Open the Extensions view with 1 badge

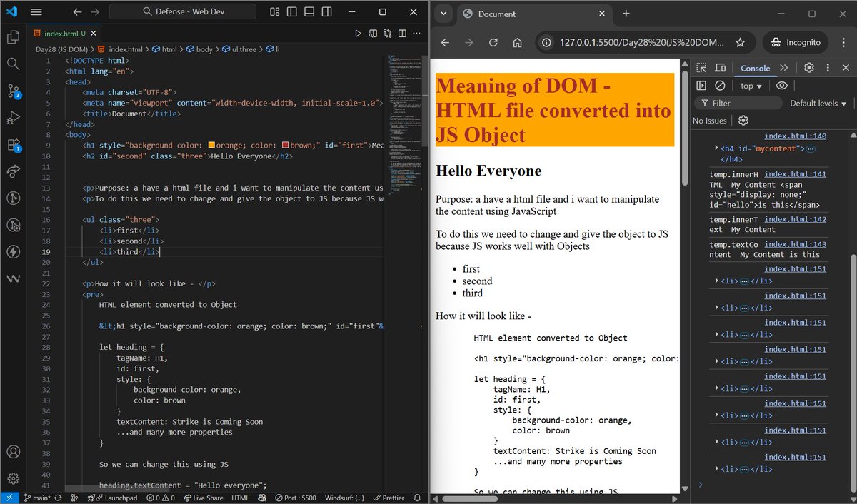pos(13,145)
